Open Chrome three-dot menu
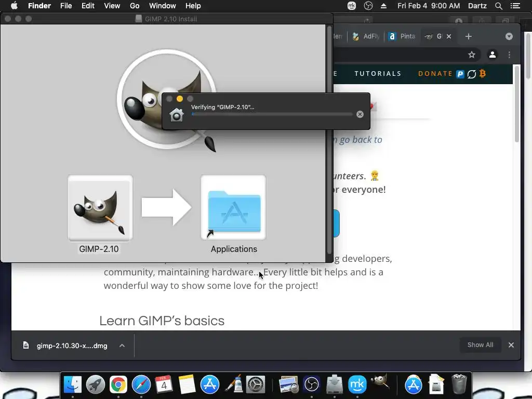The image size is (532, 399). (509, 55)
